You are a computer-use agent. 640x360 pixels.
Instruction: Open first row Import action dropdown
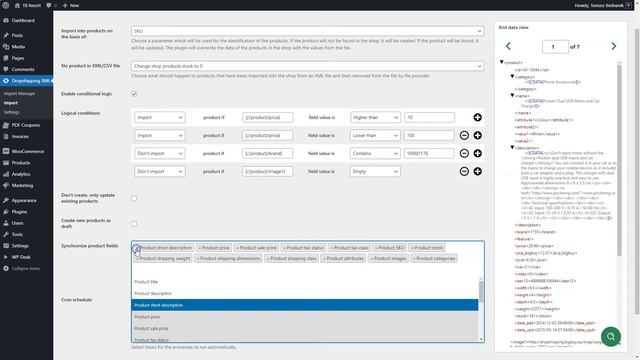coord(160,118)
